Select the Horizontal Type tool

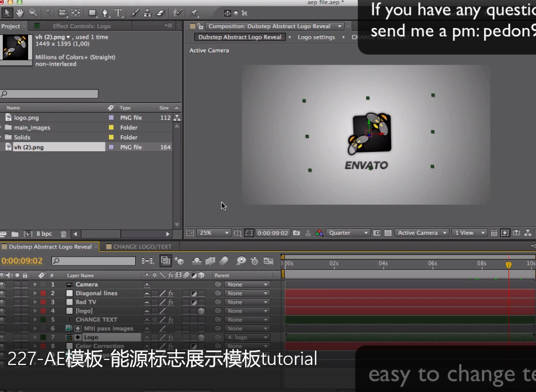118,13
